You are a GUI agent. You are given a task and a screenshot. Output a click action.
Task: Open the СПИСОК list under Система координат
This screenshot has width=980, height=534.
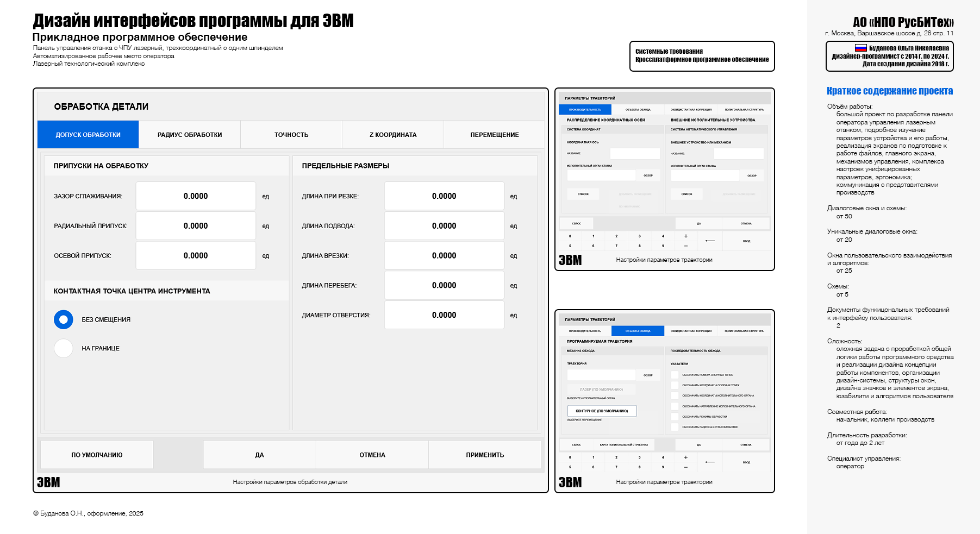pyautogui.click(x=583, y=193)
